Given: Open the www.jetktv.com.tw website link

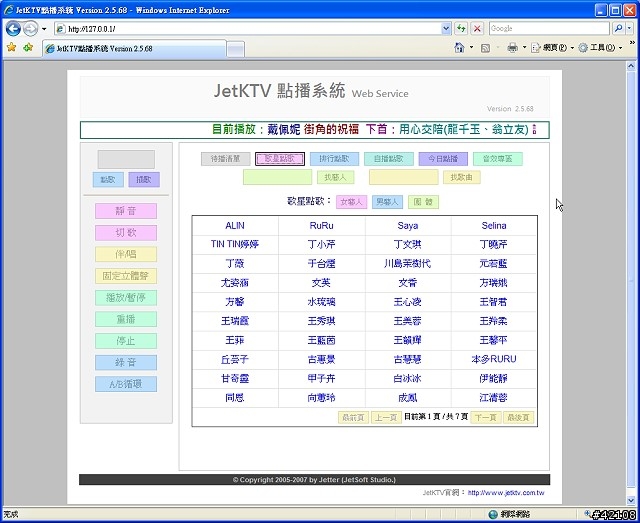Looking at the screenshot, I should pos(506,493).
